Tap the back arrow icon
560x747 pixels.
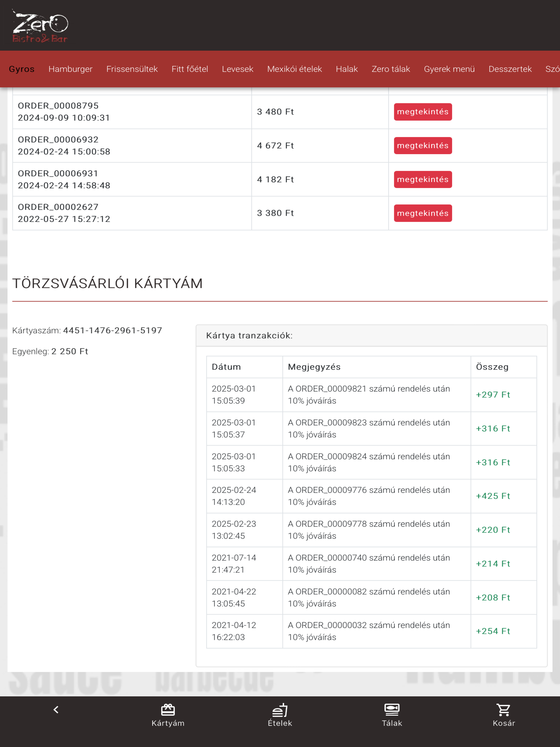(56, 710)
